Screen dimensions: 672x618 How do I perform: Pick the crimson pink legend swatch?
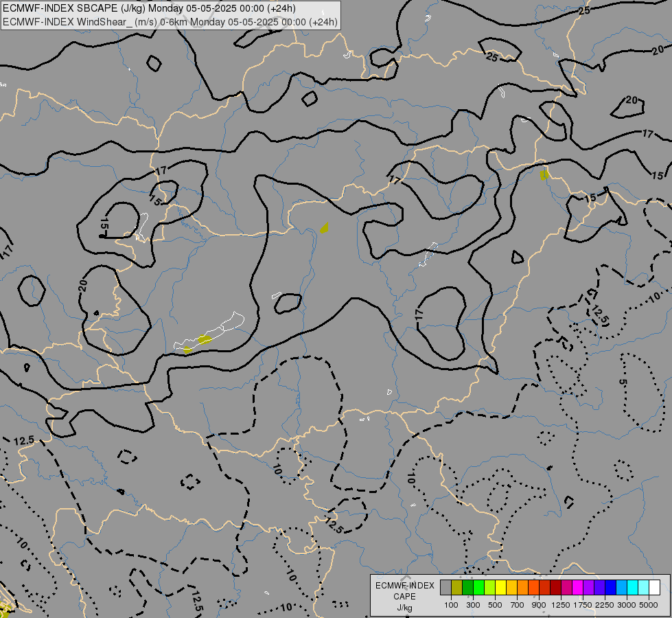pos(566,588)
